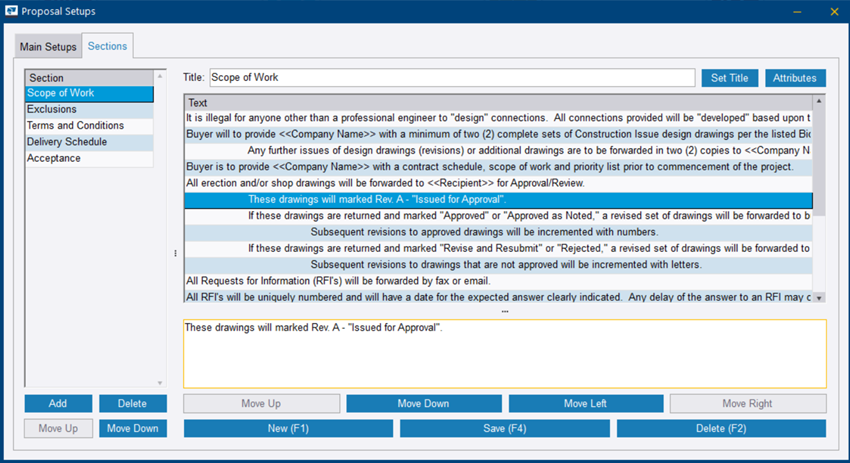Image resolution: width=850 pixels, height=463 pixels.
Task: Click the Title input field
Action: point(452,78)
